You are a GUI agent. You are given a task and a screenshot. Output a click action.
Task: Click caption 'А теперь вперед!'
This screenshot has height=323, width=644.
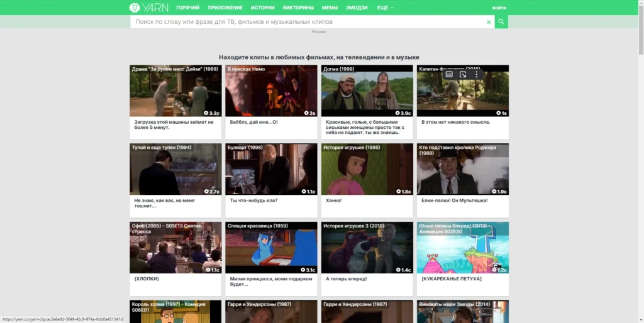click(x=347, y=278)
